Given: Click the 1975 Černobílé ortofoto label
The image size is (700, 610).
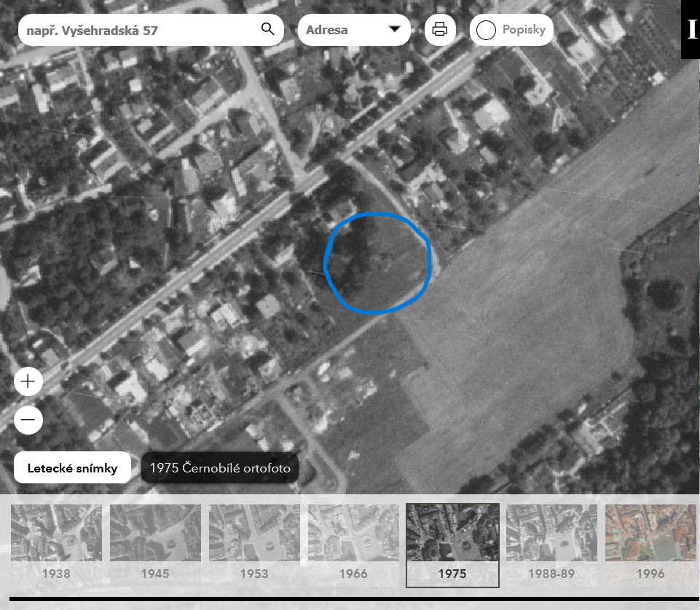Looking at the screenshot, I should click(220, 468).
